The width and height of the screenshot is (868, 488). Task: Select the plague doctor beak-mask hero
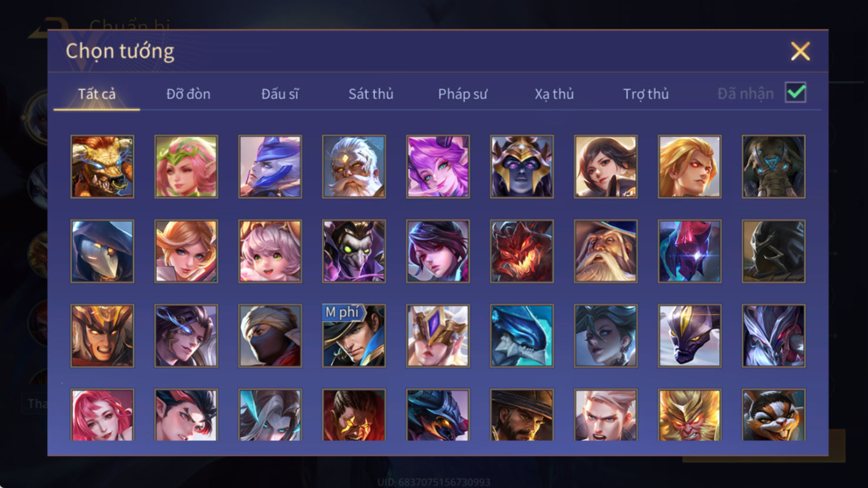[102, 251]
